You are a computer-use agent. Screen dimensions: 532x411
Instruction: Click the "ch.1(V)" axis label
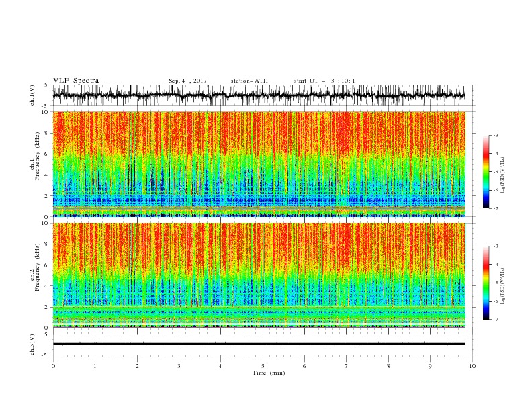click(32, 97)
